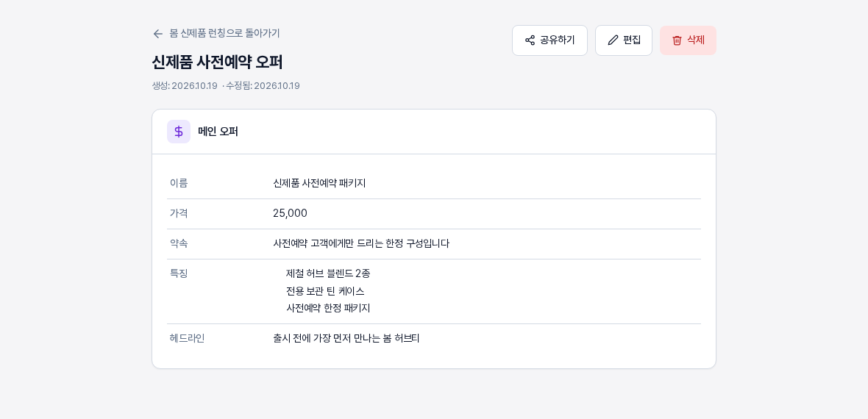Viewport: 868px width, 419px height.
Task: Select the feature 제철 허브 블렌드 2종
Action: coord(328,273)
